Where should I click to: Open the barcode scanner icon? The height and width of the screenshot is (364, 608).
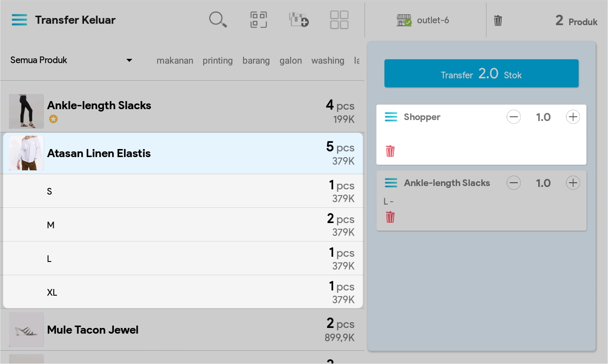[x=259, y=20]
